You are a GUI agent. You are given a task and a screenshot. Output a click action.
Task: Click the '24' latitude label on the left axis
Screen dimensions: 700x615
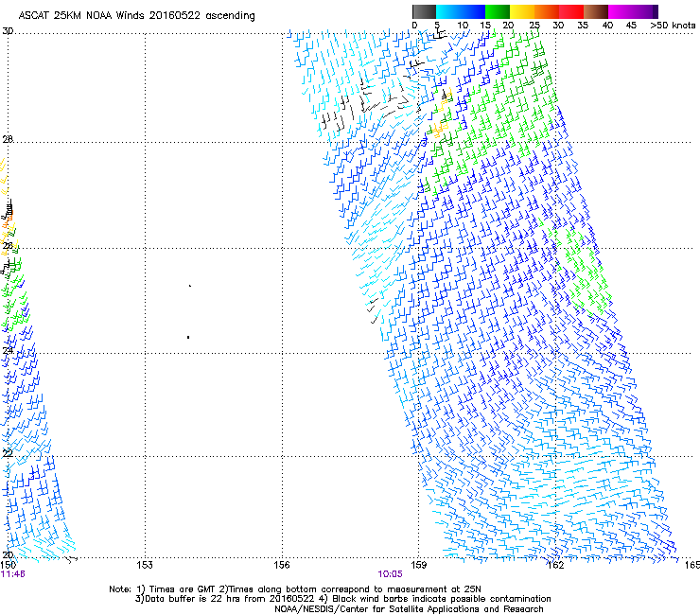click(x=8, y=350)
